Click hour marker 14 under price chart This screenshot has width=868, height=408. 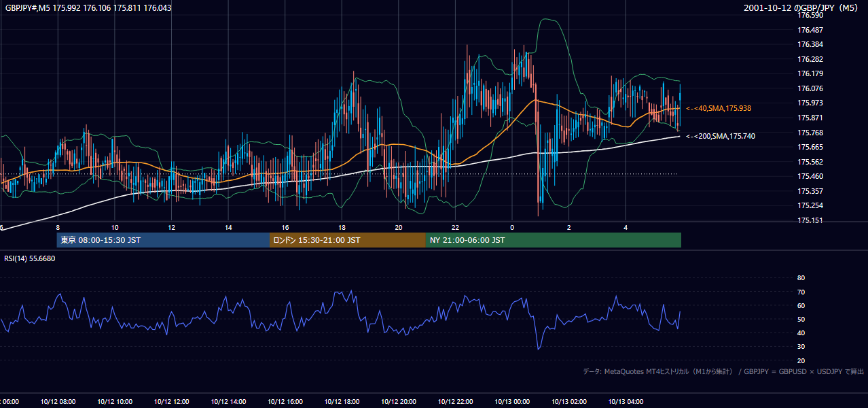[x=228, y=227]
